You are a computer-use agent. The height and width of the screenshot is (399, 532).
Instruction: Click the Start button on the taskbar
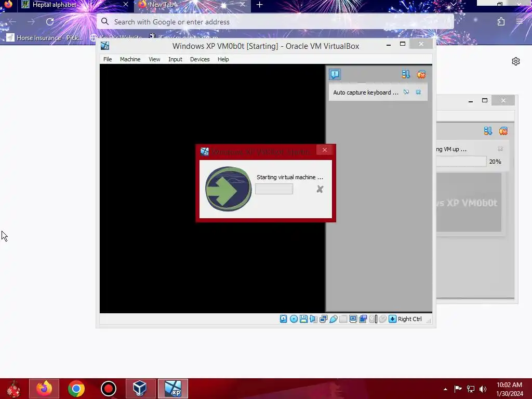14,389
